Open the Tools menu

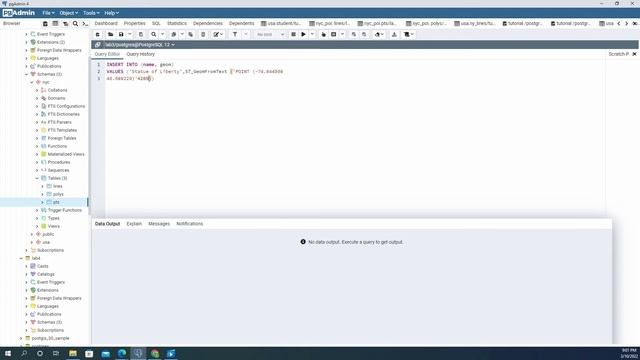[91, 13]
